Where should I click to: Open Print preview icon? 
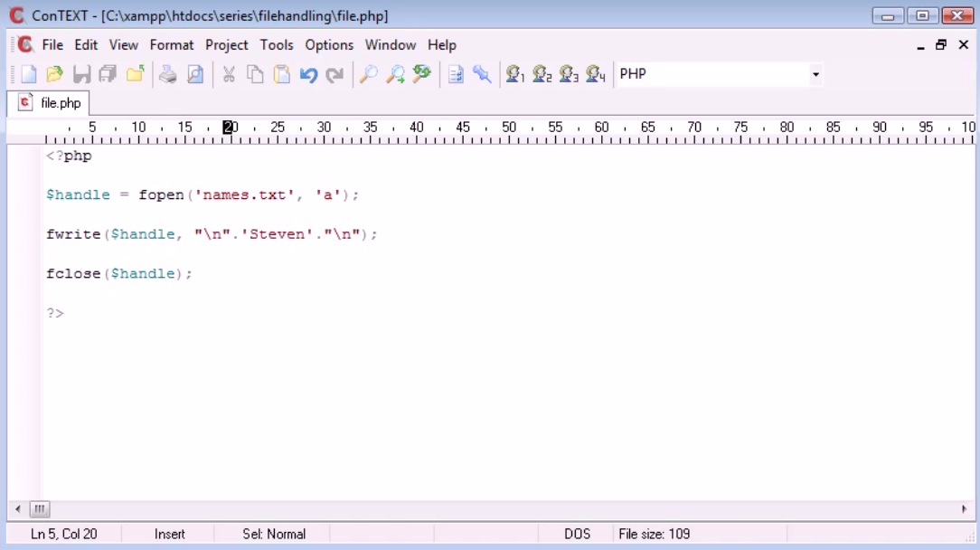(x=195, y=74)
